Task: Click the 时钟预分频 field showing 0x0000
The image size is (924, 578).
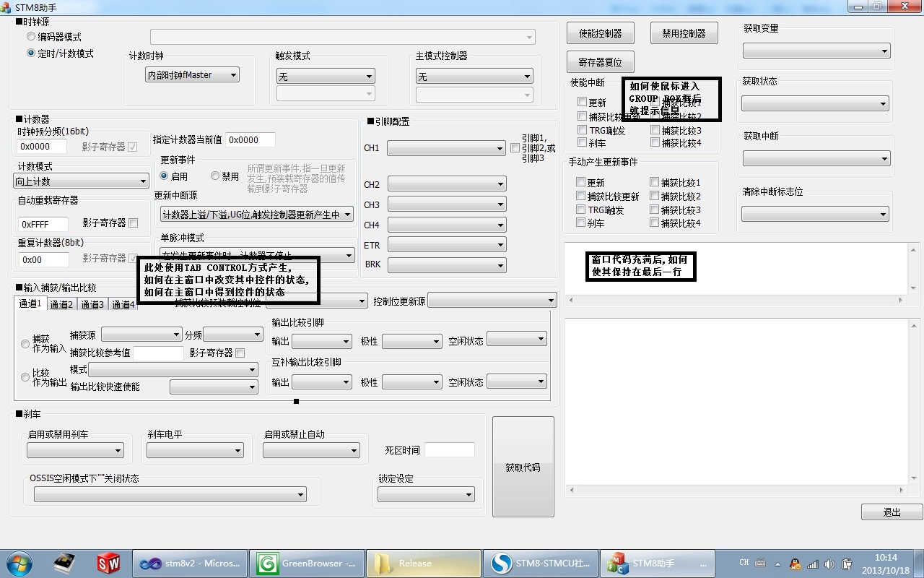Action: pos(42,147)
